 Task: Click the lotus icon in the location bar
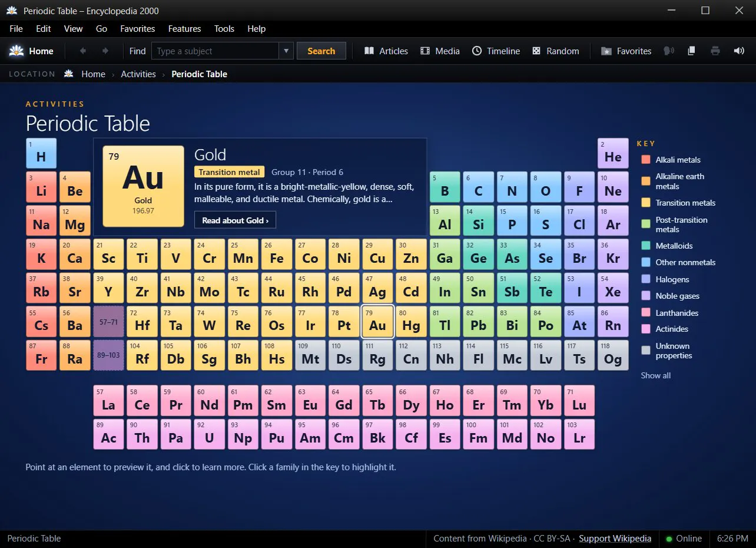coord(69,74)
